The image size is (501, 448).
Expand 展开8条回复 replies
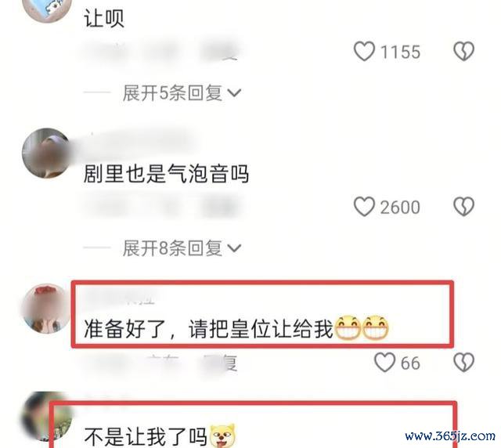tap(182, 248)
